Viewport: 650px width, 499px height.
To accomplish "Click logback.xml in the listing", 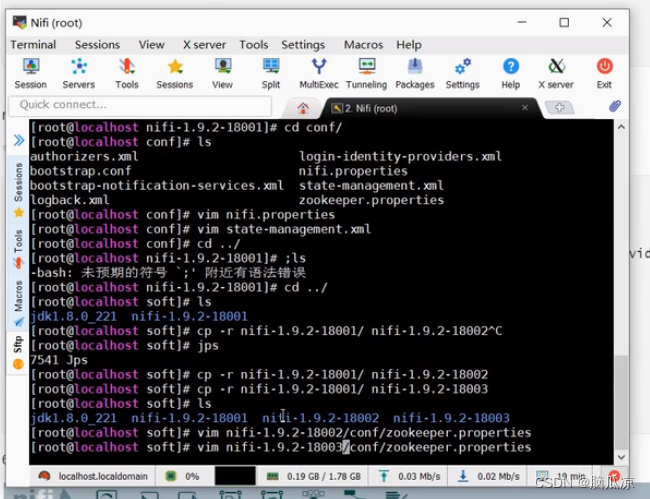I will [70, 200].
